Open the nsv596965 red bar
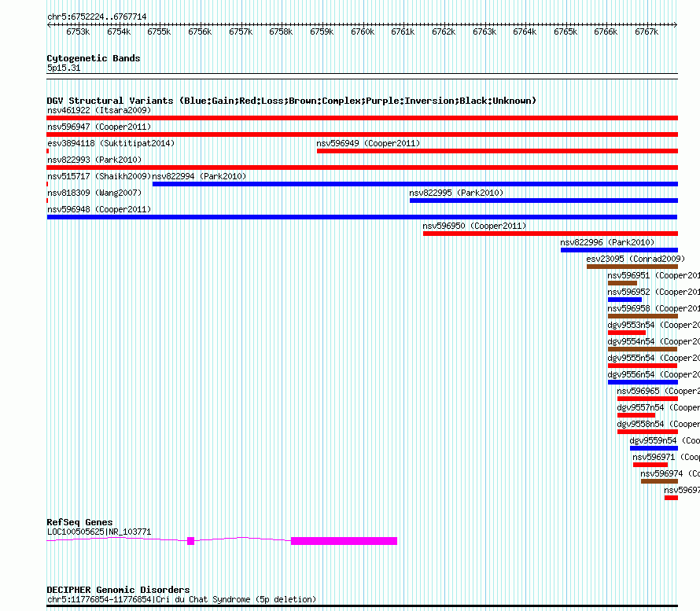This screenshot has height=611, width=700. [648, 399]
